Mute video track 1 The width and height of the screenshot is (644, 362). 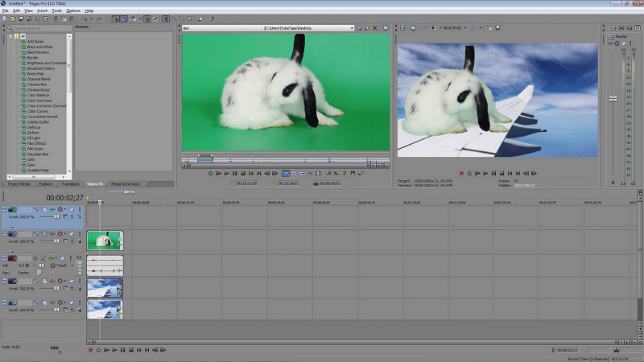point(72,210)
